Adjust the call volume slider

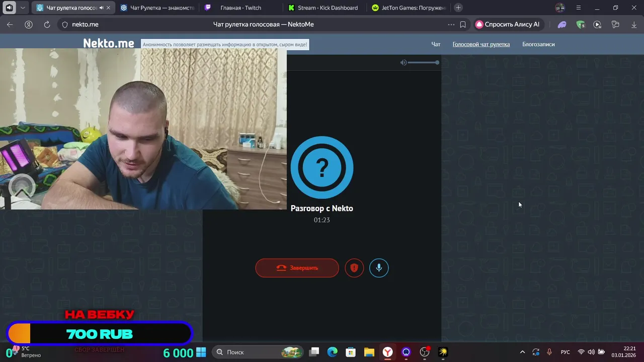pos(423,62)
